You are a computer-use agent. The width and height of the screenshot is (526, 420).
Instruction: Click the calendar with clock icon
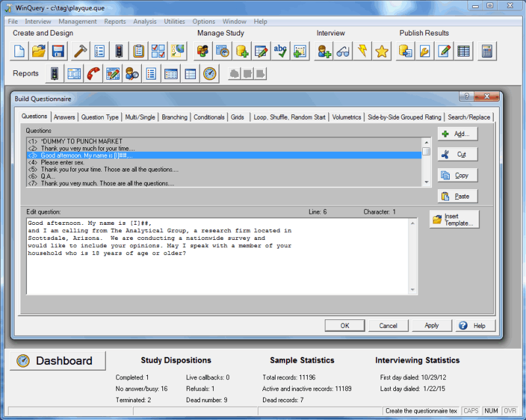coord(222,51)
